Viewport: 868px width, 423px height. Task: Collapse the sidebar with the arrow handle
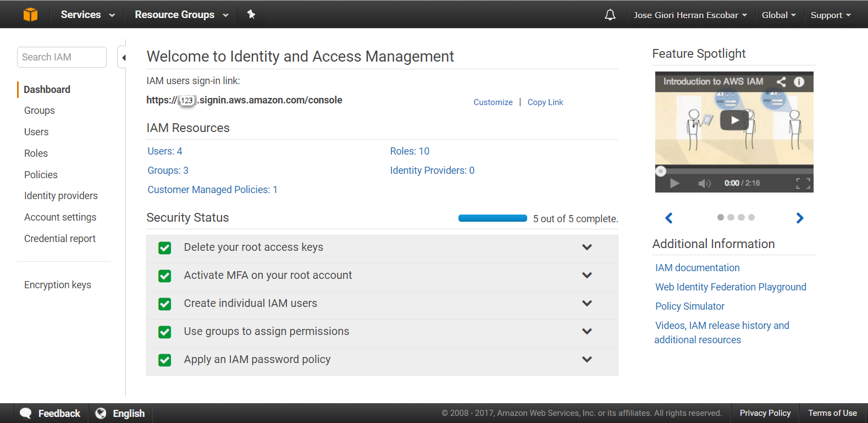[x=124, y=57]
